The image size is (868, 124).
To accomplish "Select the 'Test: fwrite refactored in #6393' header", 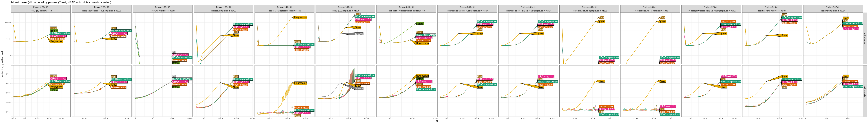I will (x=162, y=11).
